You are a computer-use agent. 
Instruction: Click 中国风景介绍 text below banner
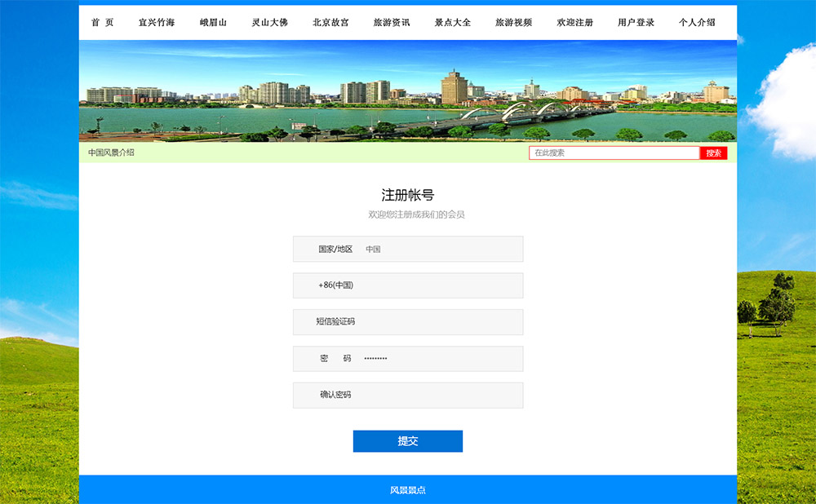click(111, 153)
